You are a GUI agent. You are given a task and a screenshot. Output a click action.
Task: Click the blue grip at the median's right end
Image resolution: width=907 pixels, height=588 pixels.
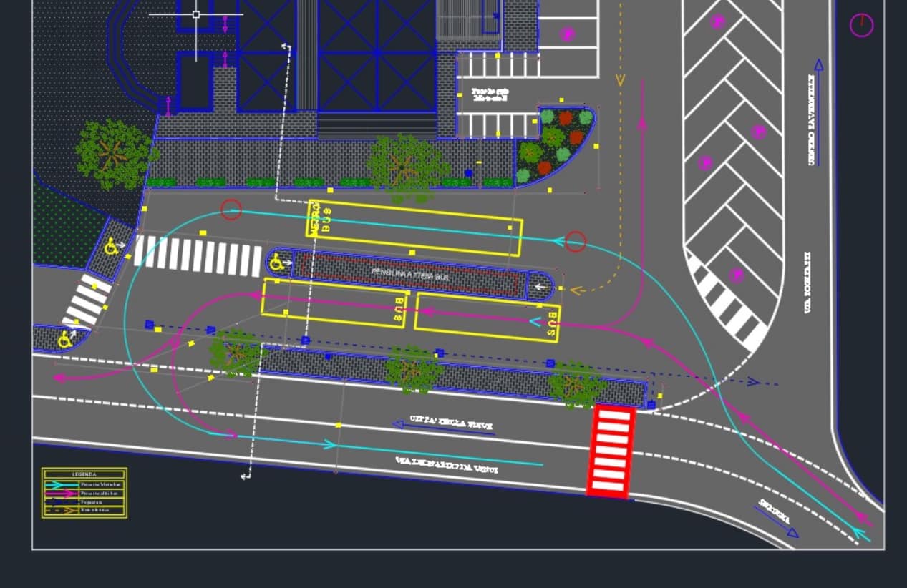click(651, 405)
